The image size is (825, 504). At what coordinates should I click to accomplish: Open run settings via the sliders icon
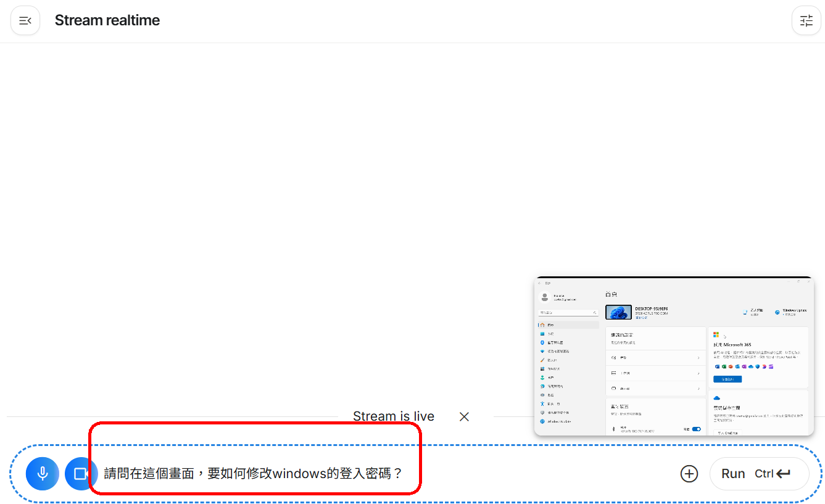pyautogui.click(x=806, y=20)
